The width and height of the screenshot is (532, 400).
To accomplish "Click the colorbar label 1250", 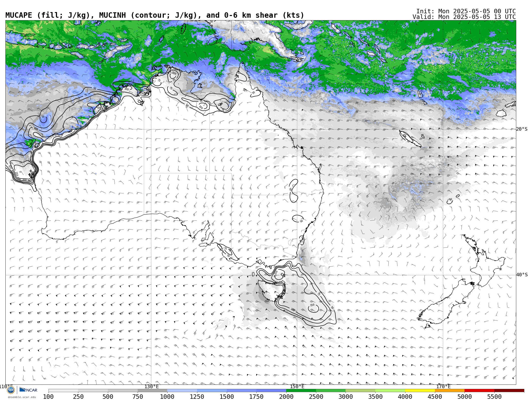I will pos(197,397).
